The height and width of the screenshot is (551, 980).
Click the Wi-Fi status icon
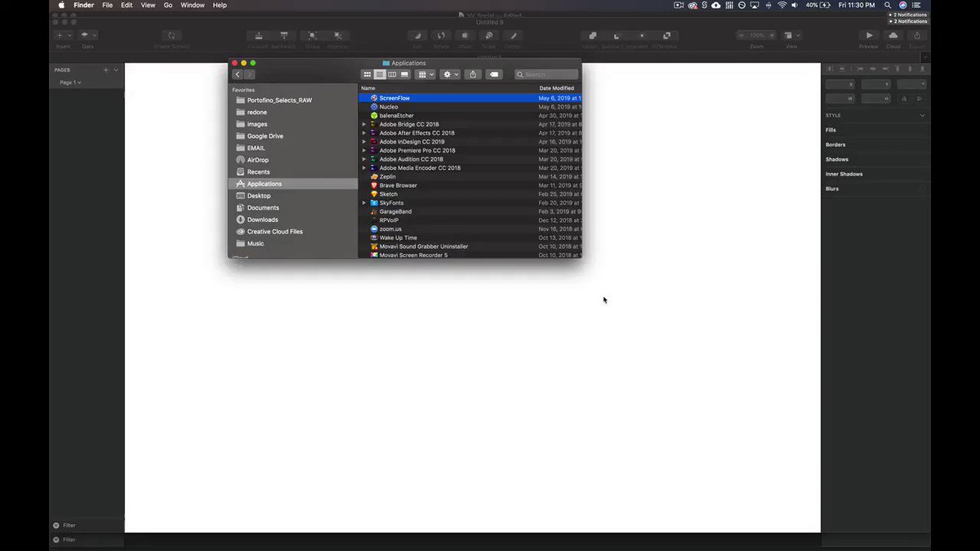point(782,5)
